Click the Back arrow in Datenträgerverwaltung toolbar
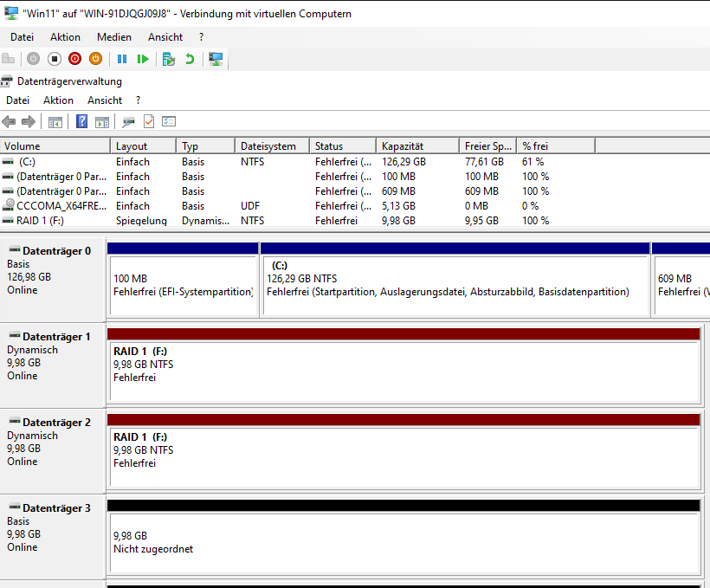 [10, 122]
